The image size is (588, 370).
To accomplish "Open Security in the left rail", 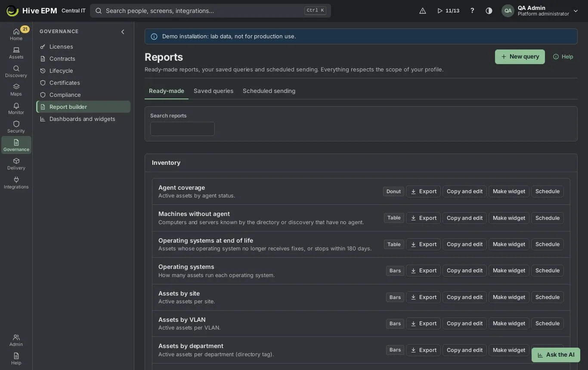I will point(16,127).
